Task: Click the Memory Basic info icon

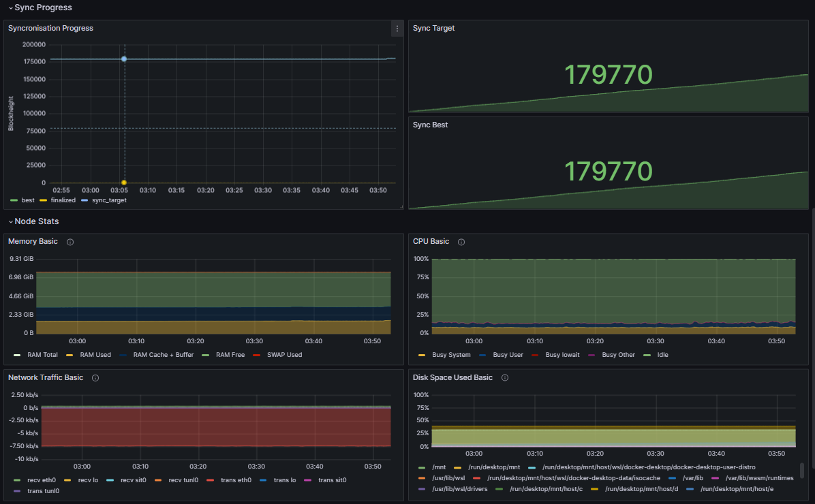Action: coord(70,241)
